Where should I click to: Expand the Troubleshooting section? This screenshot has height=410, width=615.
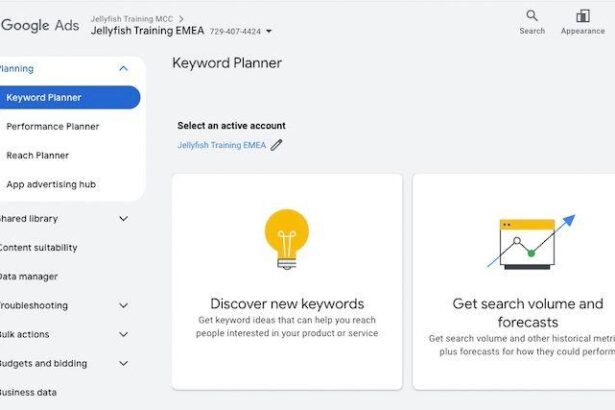tap(123, 306)
